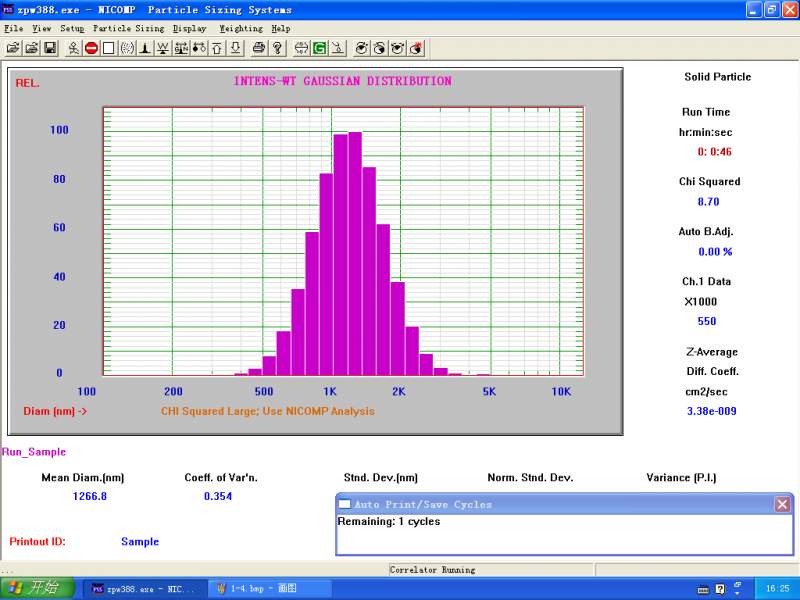Select the zpw388.exe NICOMP taskbar button
This screenshot has height=600, width=800.
pos(142,589)
